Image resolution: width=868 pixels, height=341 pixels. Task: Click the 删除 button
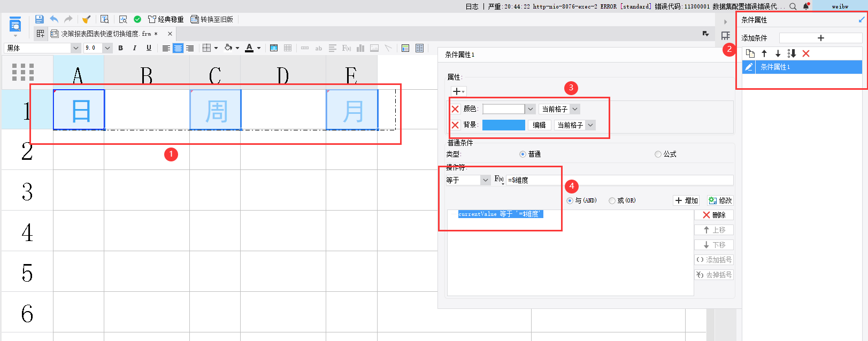(x=714, y=215)
